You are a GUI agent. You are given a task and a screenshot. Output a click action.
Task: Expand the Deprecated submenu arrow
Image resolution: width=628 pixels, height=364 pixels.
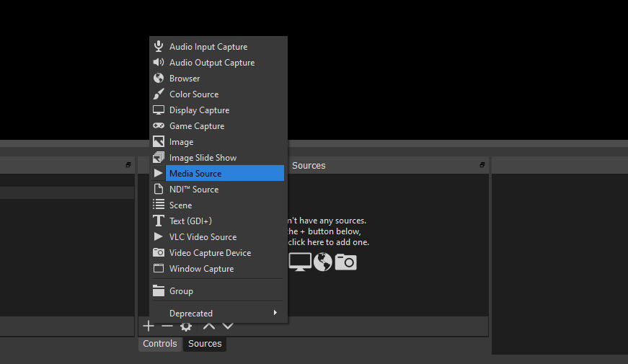275,313
